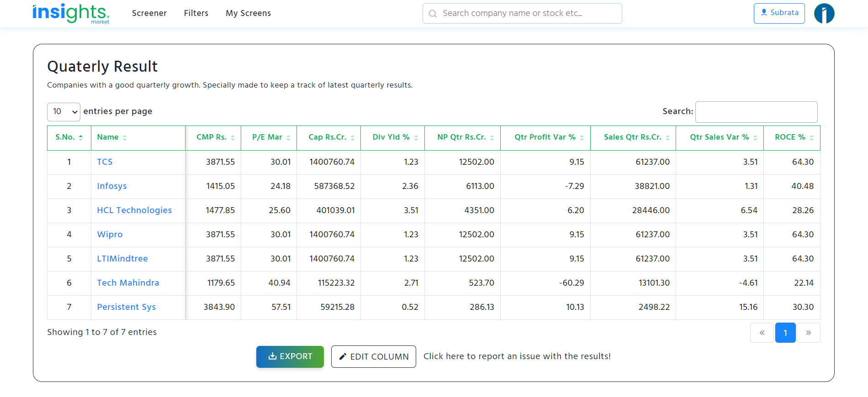Click Infosys ROCE value 40.48
This screenshot has height=397, width=868.
(x=803, y=186)
